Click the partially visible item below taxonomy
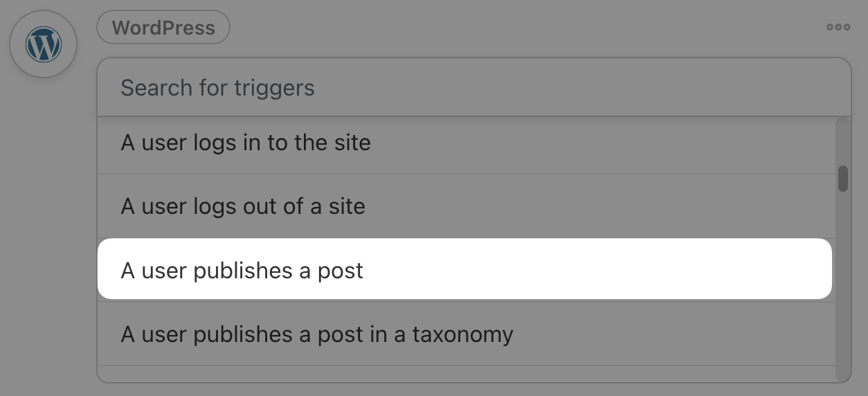The width and height of the screenshot is (868, 396). (x=466, y=374)
